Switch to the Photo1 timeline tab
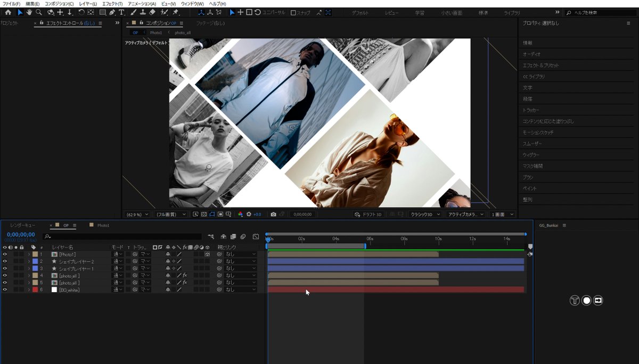The width and height of the screenshot is (639, 364). pos(103,225)
